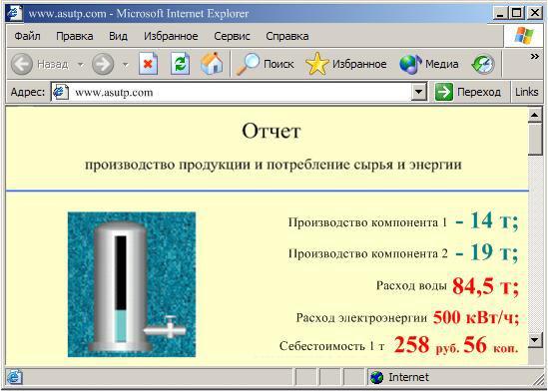Click text 'Расход воды'

pos(411,286)
